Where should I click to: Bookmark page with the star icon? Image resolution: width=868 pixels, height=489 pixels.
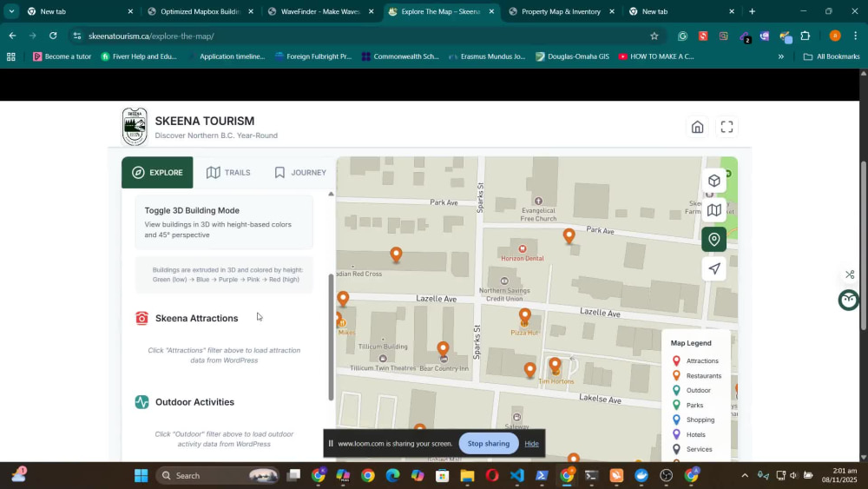pos(654,36)
